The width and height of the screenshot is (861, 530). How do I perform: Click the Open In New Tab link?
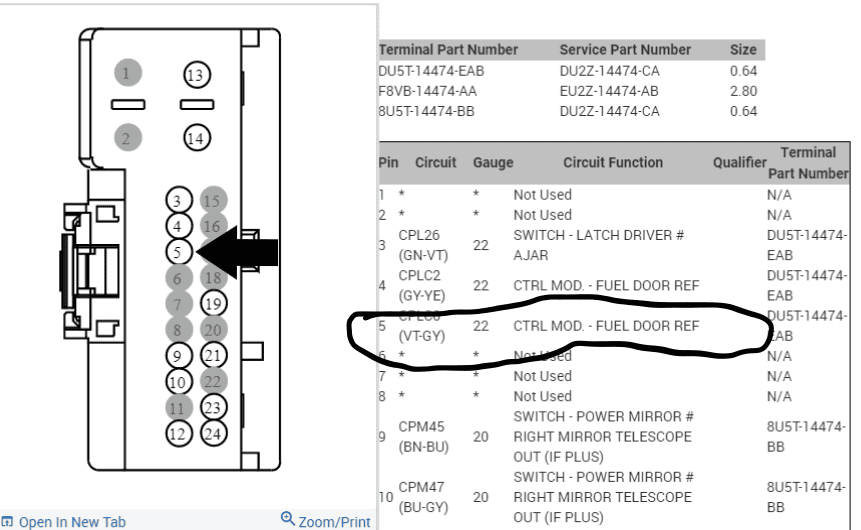pos(72,522)
